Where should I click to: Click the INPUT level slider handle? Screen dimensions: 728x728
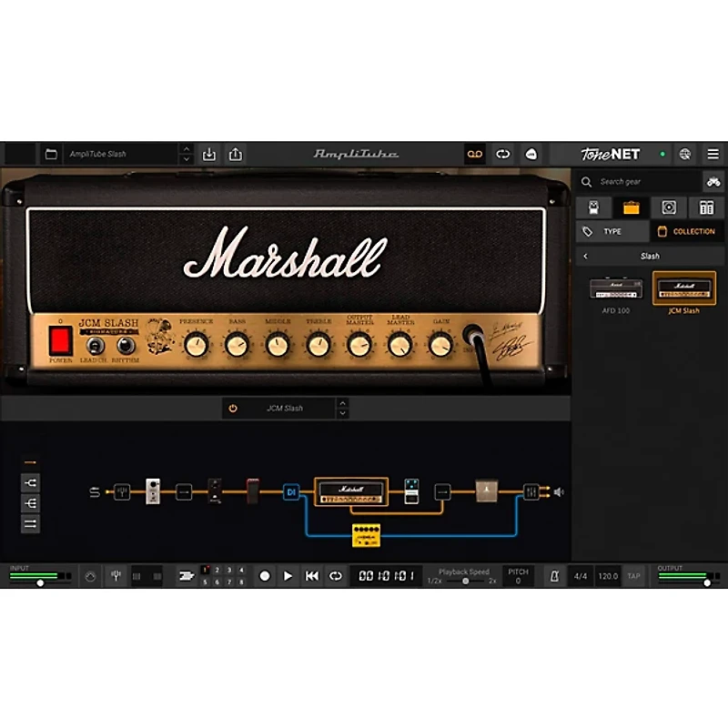point(40,583)
